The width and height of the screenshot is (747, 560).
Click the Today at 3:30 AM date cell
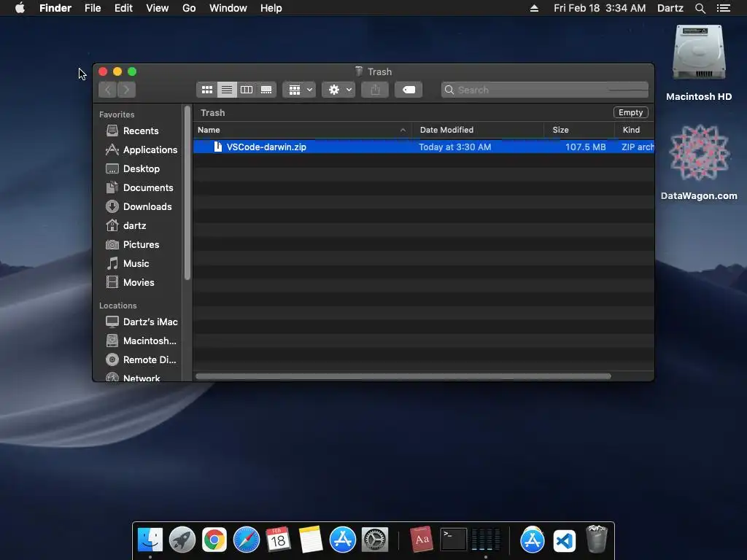[x=455, y=147]
